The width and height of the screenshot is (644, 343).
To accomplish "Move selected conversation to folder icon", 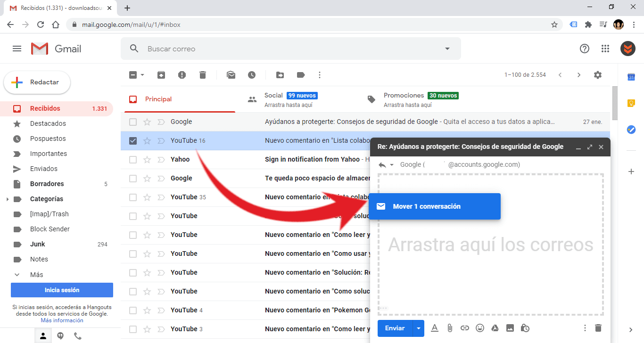I will tap(280, 75).
